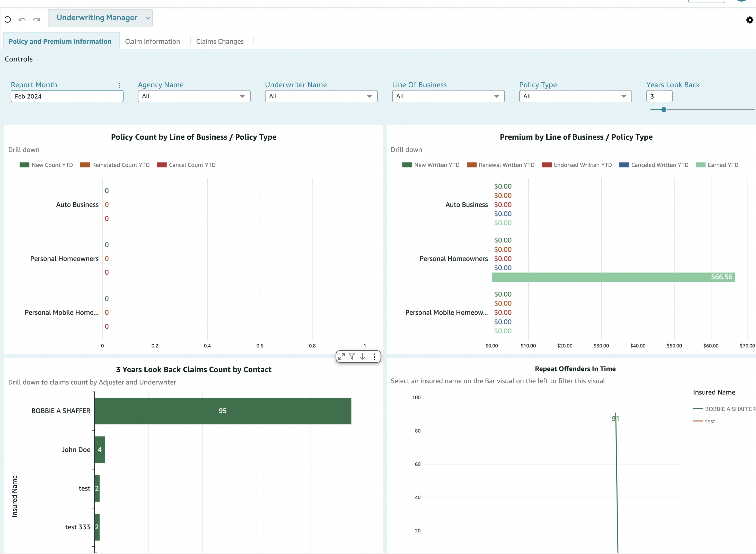756x554 pixels.
Task: Open the Underwriting Manager dashboard selector
Action: 100,18
